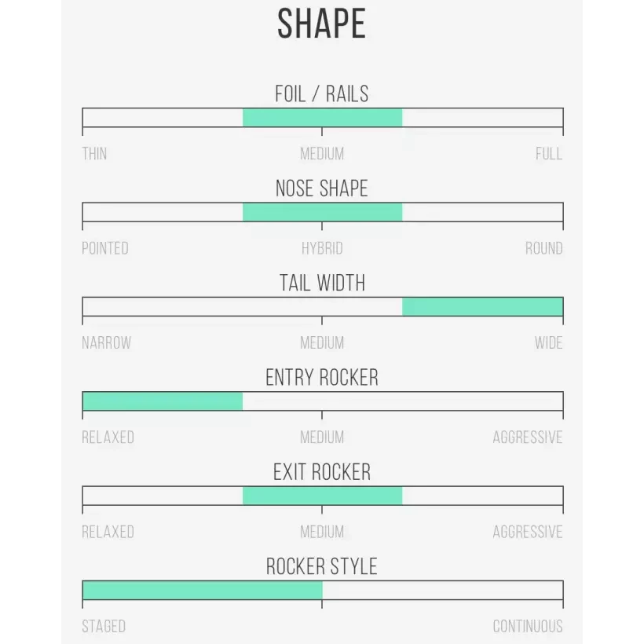The width and height of the screenshot is (644, 644).
Task: Choose the STAGED rocker style label
Action: 104,627
